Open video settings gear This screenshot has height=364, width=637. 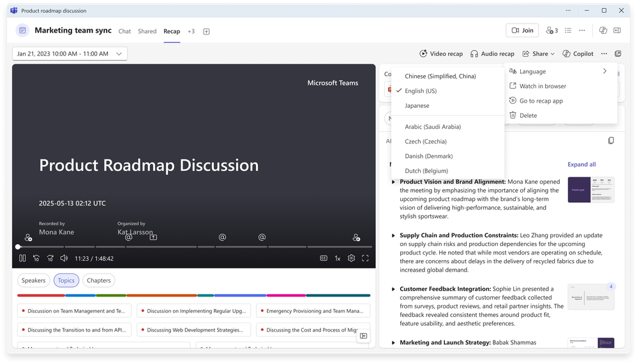coord(352,258)
